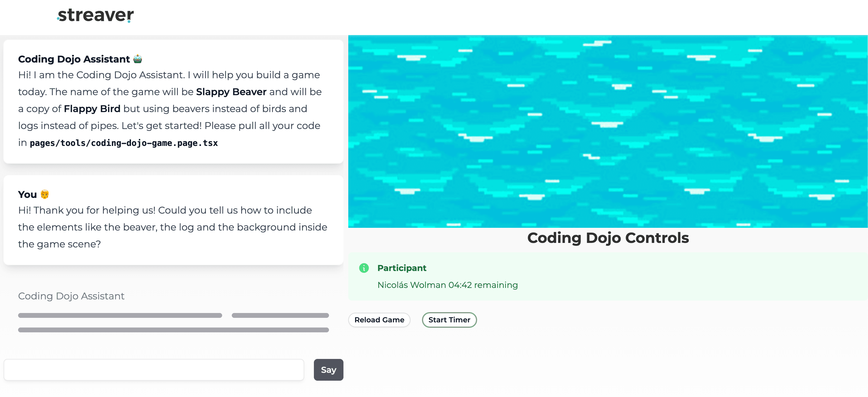Click the first loading placeholder bar
Image resolution: width=868 pixels, height=397 pixels.
coord(120,315)
